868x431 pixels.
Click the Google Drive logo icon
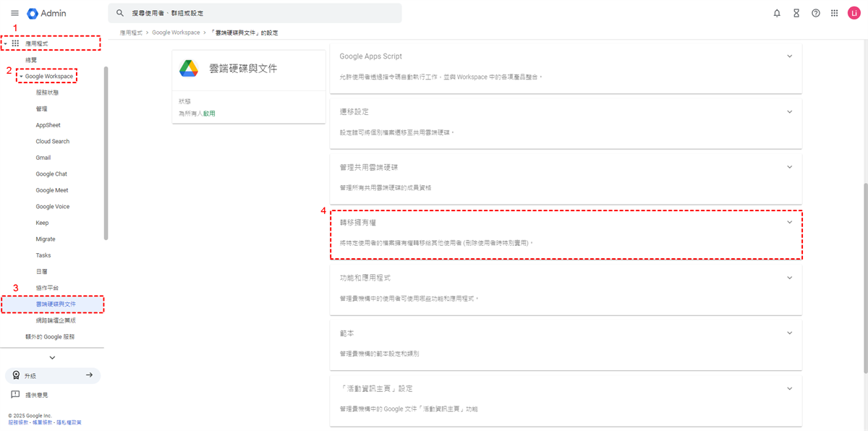click(189, 68)
